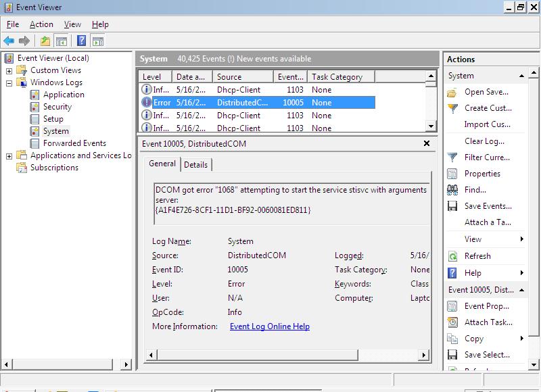Switch to the General tab
Screen dimensions: 541x392
click(x=162, y=164)
